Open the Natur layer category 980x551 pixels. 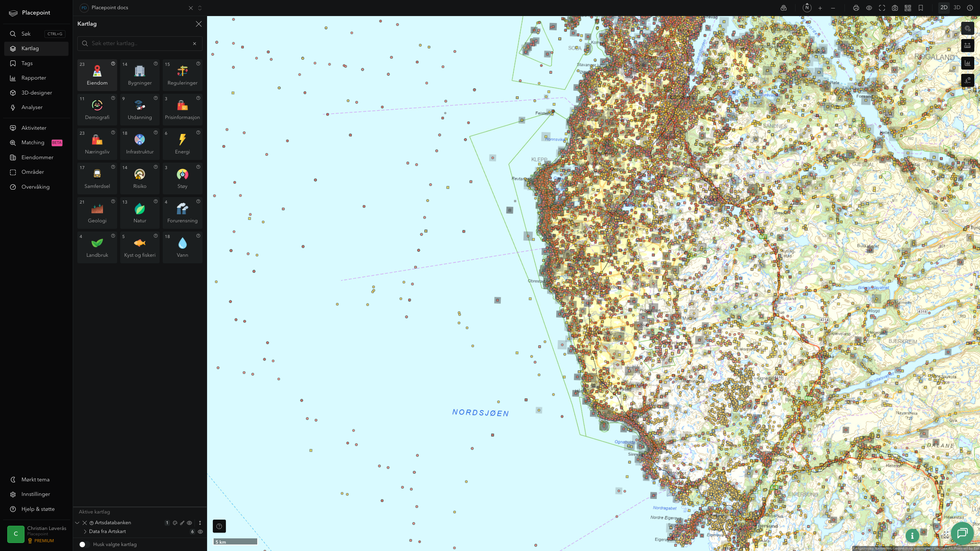click(x=140, y=213)
